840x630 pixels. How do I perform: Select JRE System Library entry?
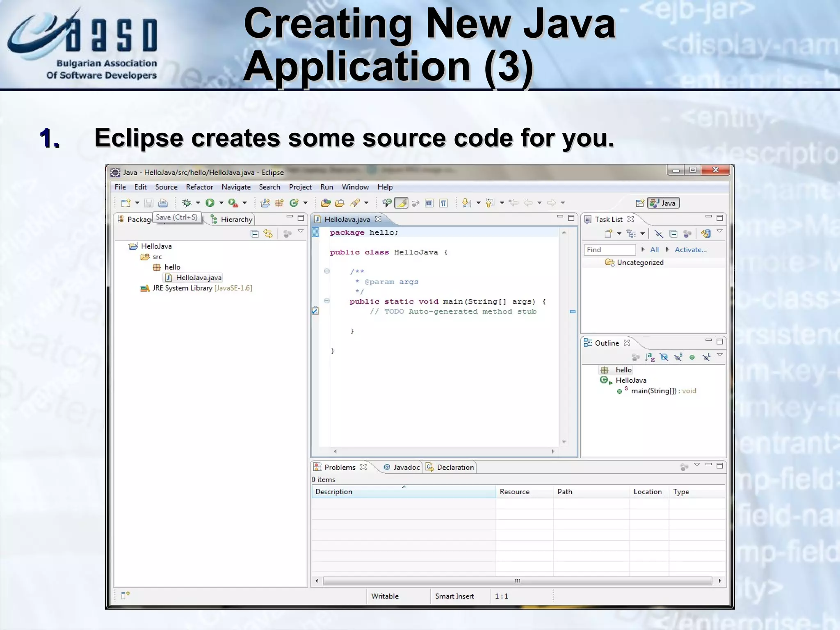196,288
